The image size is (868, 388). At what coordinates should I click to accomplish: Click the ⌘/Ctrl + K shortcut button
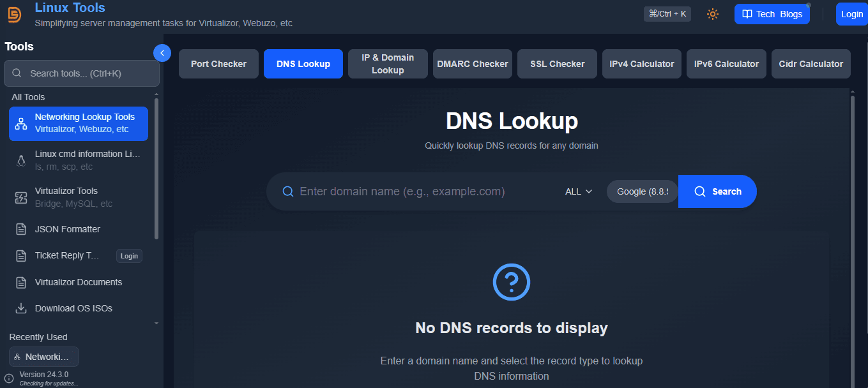[x=667, y=13]
